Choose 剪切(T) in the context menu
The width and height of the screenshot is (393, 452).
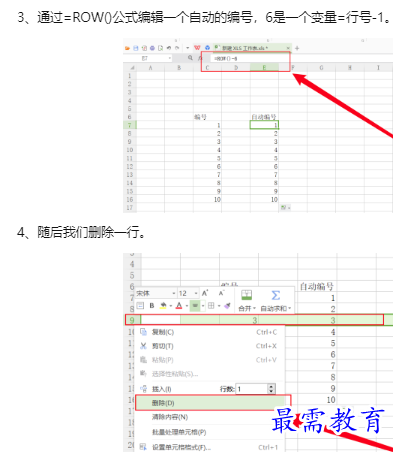210,346
